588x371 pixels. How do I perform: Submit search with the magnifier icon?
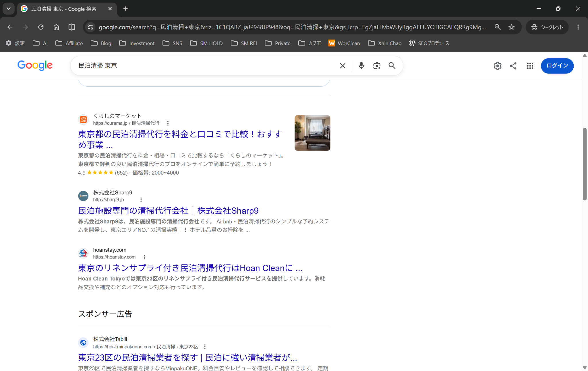pos(392,66)
